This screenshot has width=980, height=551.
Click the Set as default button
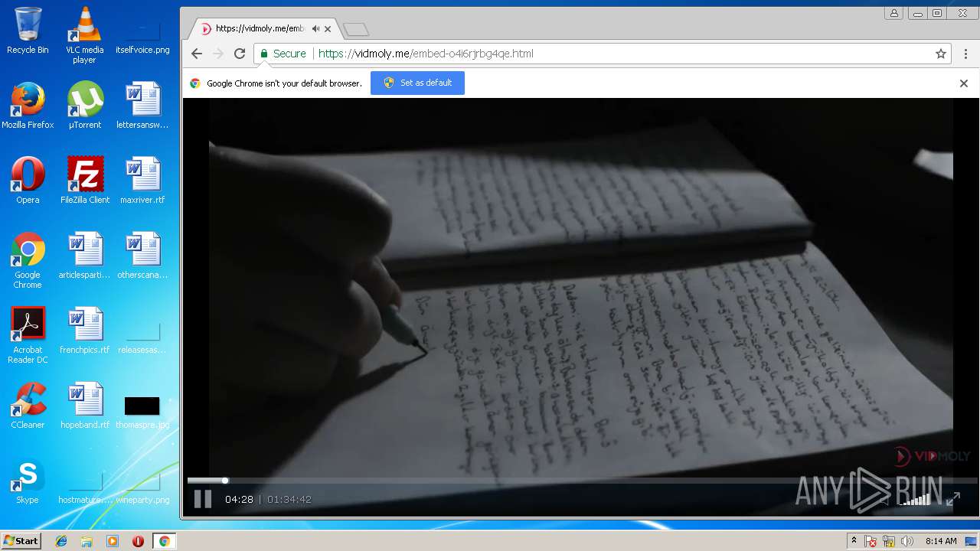[417, 83]
